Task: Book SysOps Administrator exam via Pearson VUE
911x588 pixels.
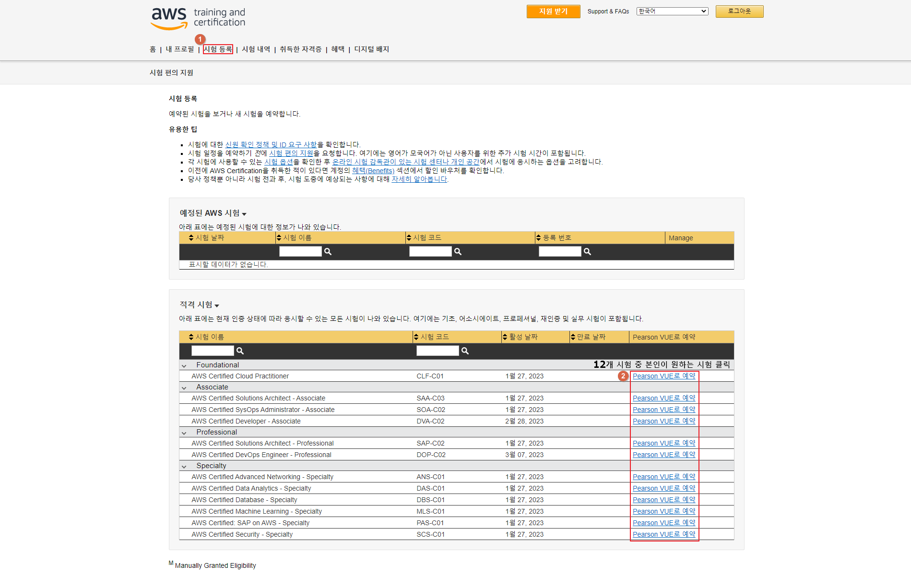Action: pyautogui.click(x=664, y=410)
